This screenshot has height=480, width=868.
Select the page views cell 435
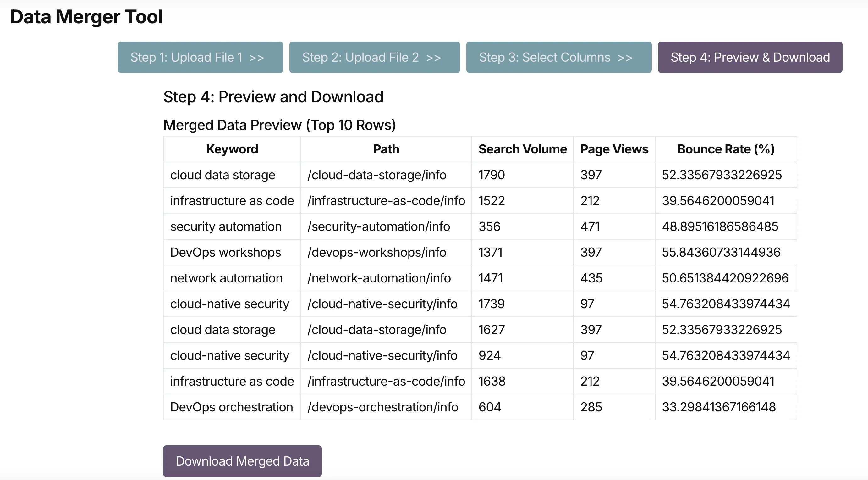click(614, 278)
